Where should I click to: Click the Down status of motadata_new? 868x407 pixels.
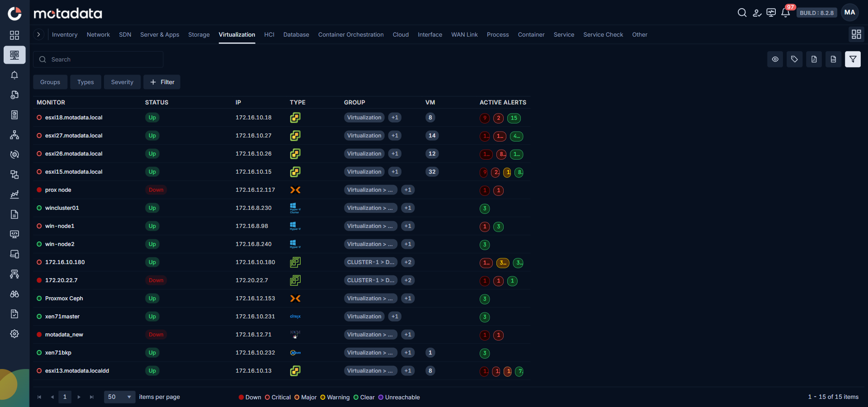(x=156, y=335)
